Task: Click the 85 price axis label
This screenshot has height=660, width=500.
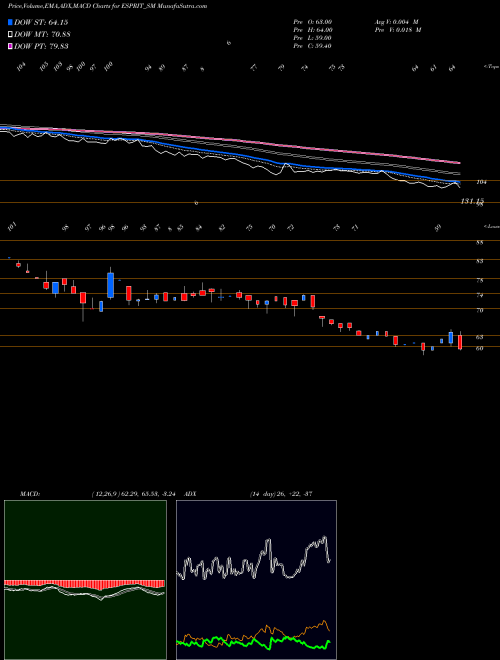Action: [x=480, y=242]
